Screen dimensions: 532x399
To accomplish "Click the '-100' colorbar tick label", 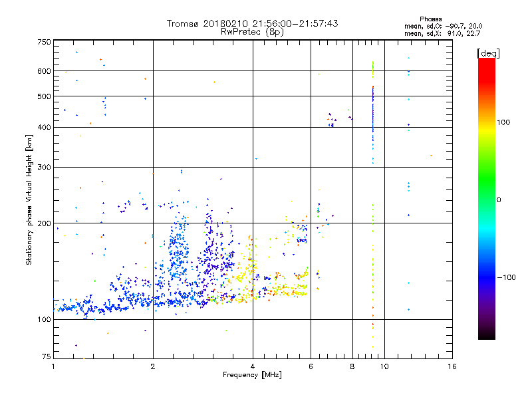I will [x=506, y=277].
